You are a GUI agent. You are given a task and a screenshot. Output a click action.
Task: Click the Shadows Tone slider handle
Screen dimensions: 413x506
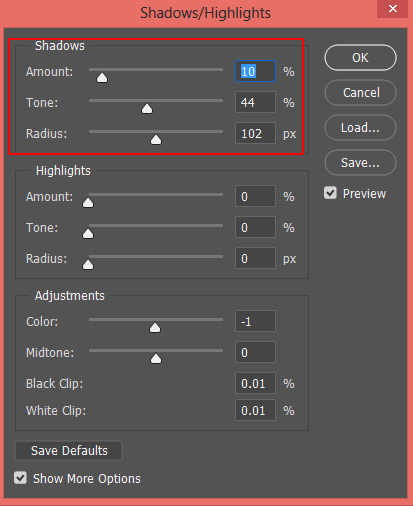pyautogui.click(x=147, y=109)
